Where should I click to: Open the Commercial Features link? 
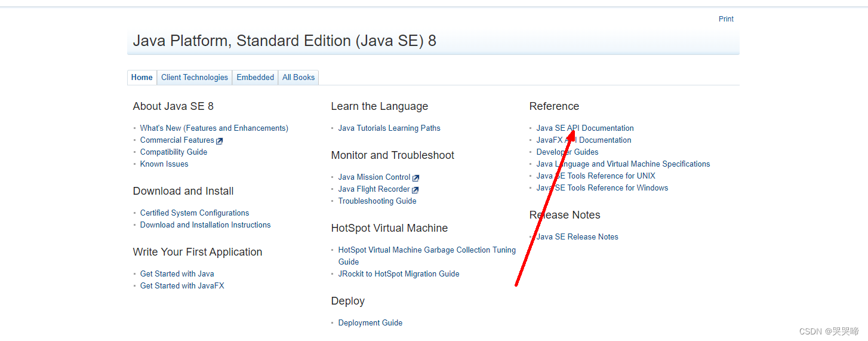(x=177, y=140)
